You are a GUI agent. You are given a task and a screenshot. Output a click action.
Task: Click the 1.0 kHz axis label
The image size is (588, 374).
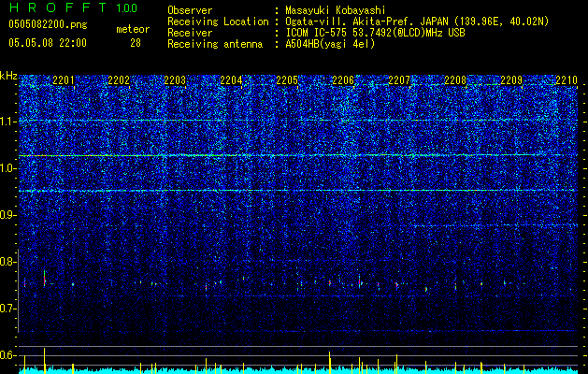coord(7,168)
